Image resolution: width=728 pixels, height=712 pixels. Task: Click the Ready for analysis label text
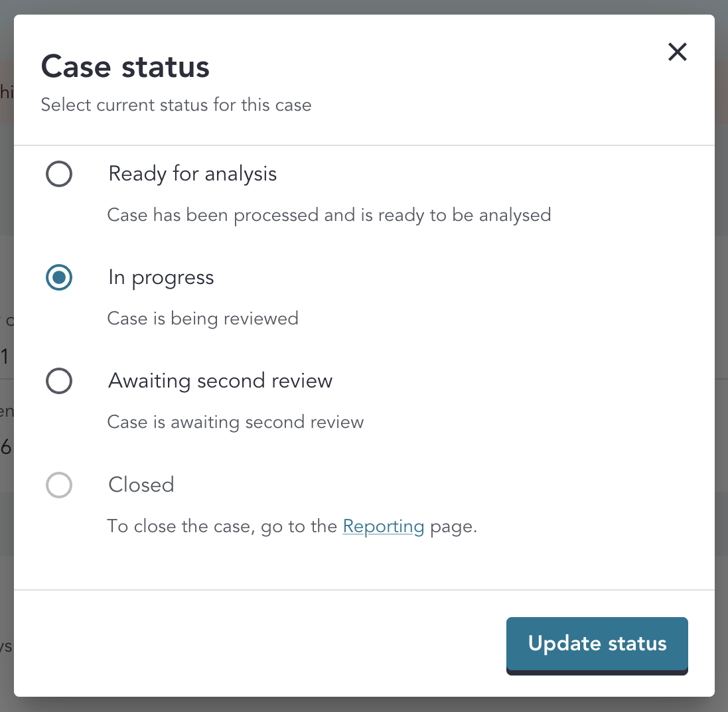click(x=192, y=174)
